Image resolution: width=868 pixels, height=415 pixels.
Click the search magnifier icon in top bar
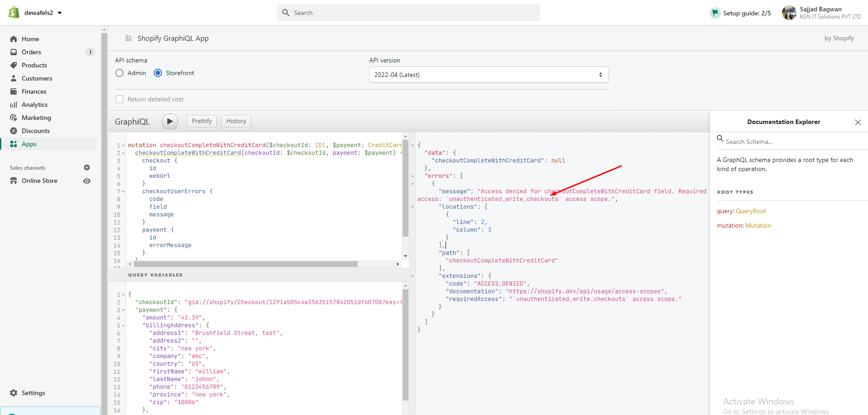286,13
